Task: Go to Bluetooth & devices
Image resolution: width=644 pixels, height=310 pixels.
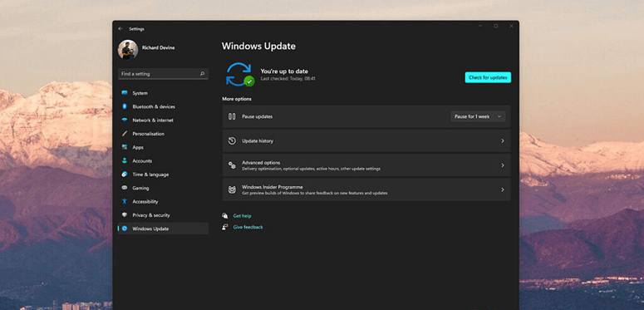Action: click(x=163, y=106)
